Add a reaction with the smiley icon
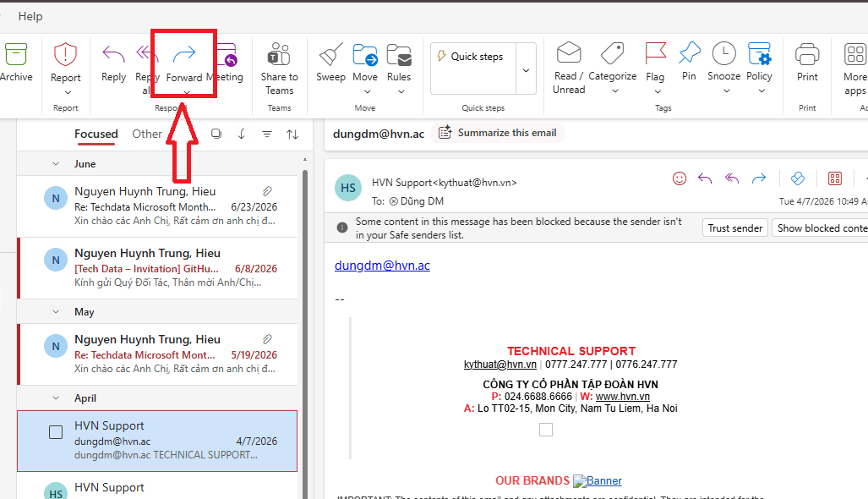 pyautogui.click(x=680, y=178)
